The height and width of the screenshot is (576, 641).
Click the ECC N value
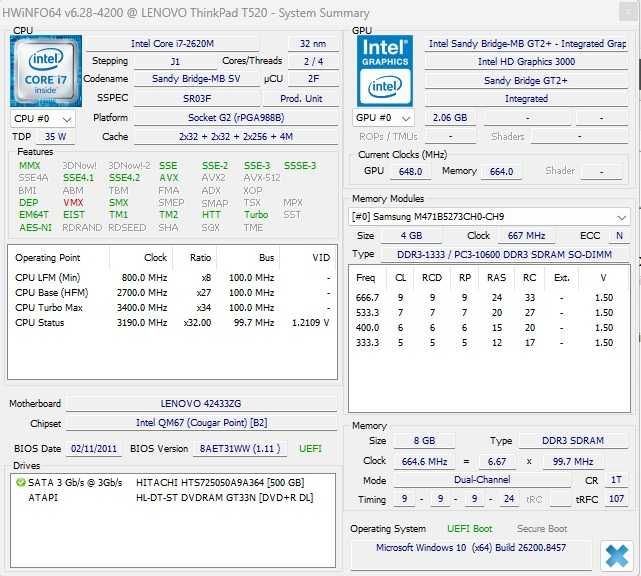tap(619, 235)
